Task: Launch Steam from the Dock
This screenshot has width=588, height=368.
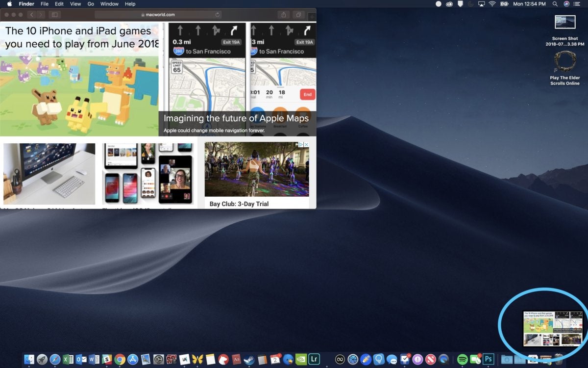Action: tap(249, 360)
